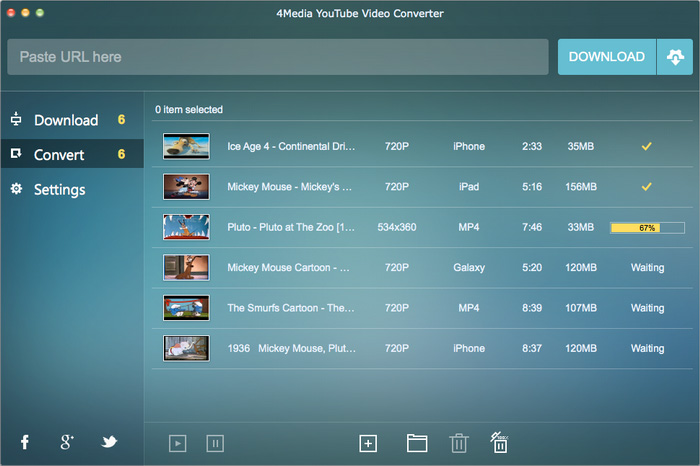700x466 pixels.
Task: Click the completed checkmark for iPad row
Action: pos(647,187)
